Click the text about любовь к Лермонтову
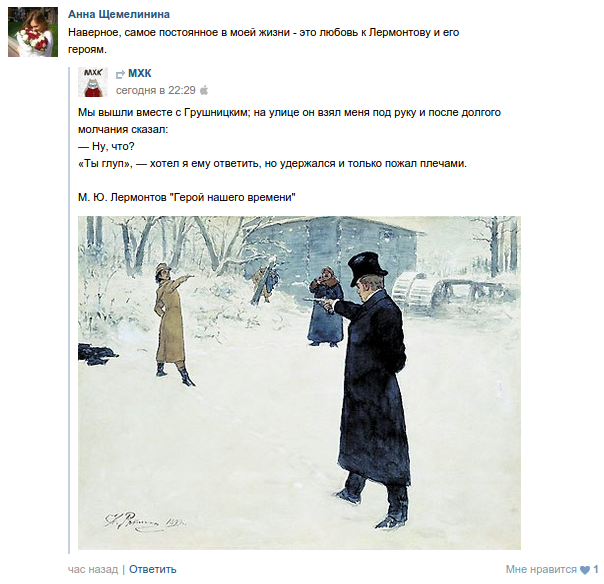 pyautogui.click(x=263, y=41)
